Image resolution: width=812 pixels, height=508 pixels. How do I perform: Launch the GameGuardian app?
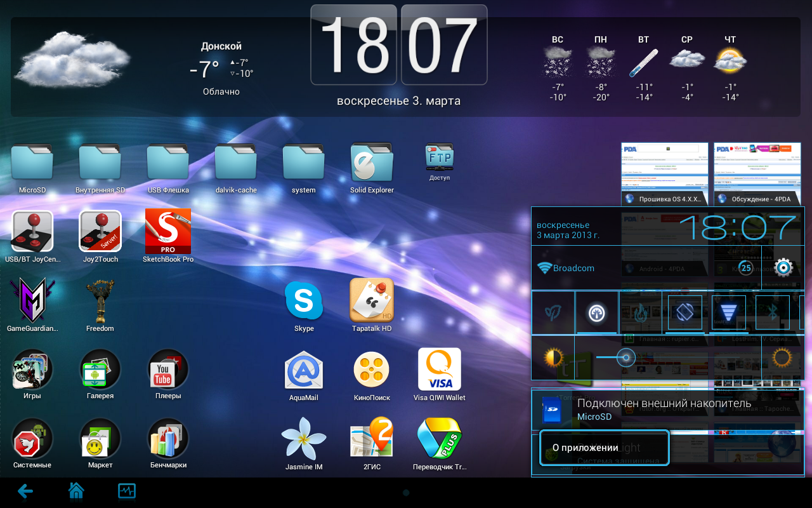(32, 300)
